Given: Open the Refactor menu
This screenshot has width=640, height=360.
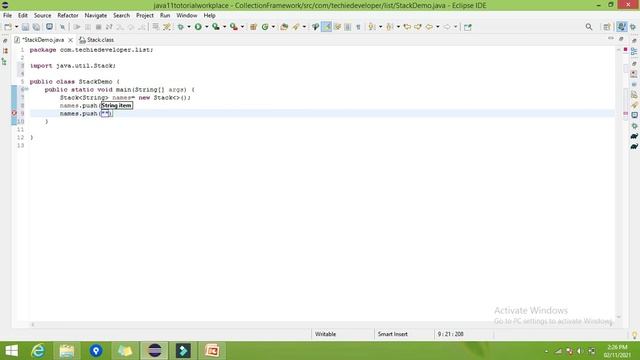Looking at the screenshot, I should click(x=68, y=16).
